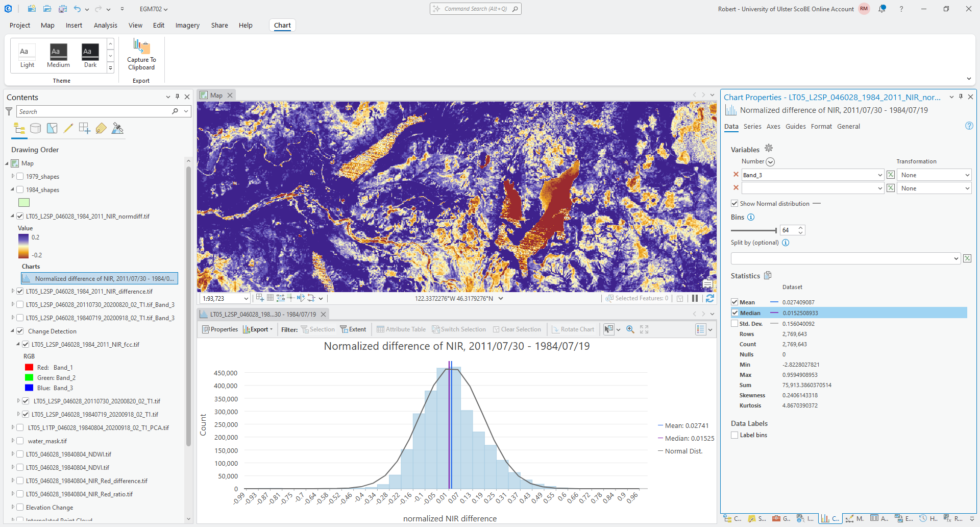Screen dimensions: 980x527
Task: Open the Analysis ribbon tab
Action: (x=105, y=25)
